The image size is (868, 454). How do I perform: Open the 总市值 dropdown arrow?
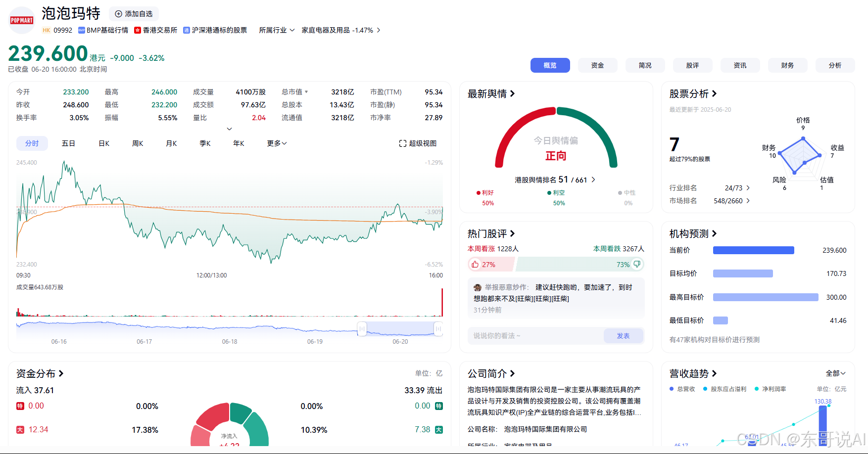click(306, 92)
